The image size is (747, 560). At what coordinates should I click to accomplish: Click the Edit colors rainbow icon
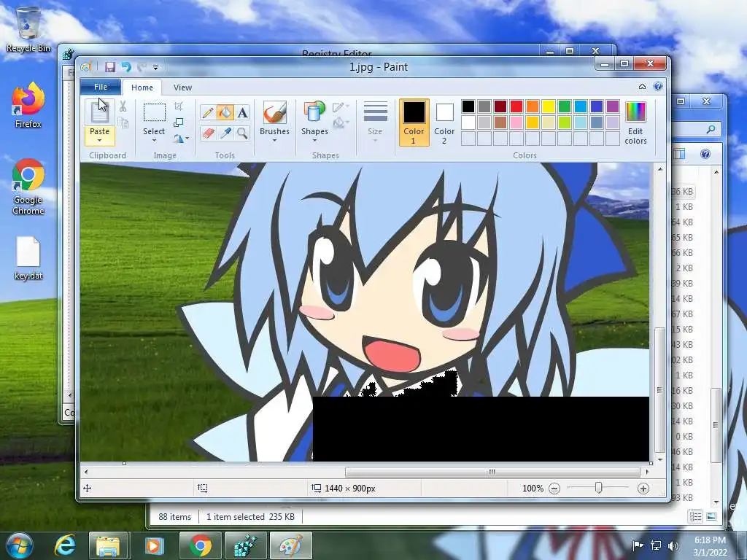(635, 112)
